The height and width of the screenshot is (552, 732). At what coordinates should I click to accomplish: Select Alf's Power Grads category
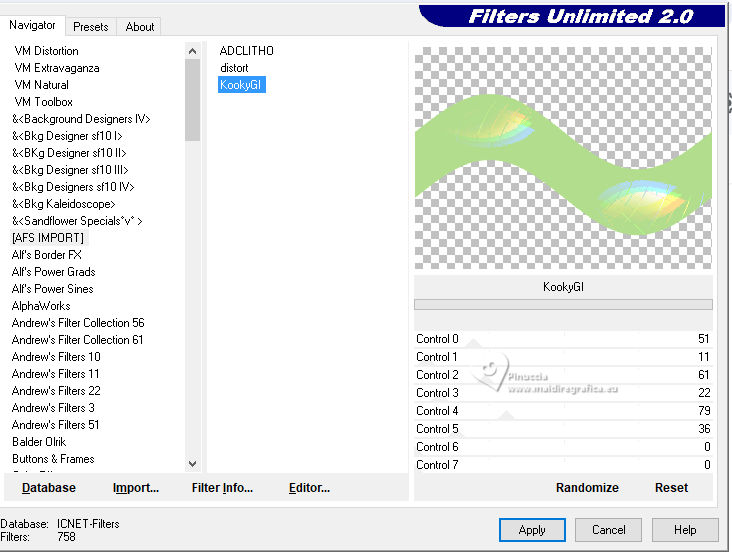coord(54,272)
